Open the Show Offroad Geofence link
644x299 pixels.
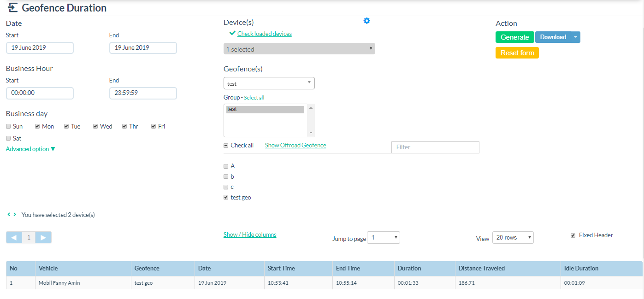pyautogui.click(x=295, y=145)
